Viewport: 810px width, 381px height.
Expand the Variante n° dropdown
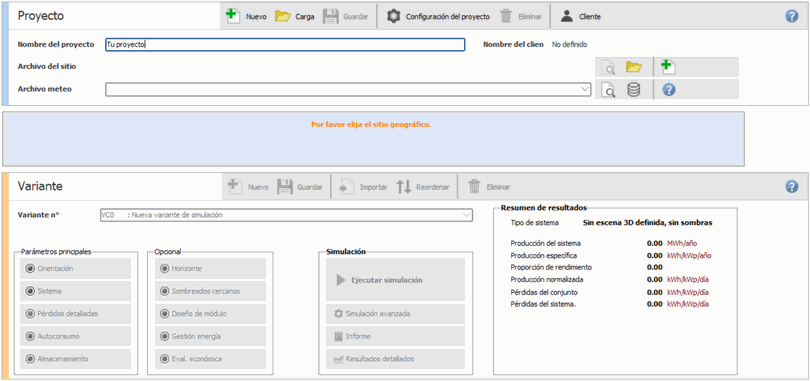(x=466, y=215)
